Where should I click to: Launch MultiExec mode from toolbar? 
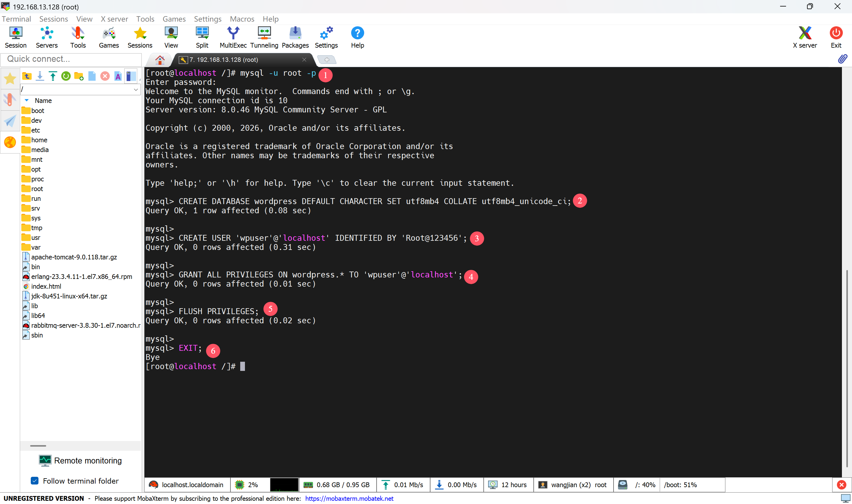[233, 37]
